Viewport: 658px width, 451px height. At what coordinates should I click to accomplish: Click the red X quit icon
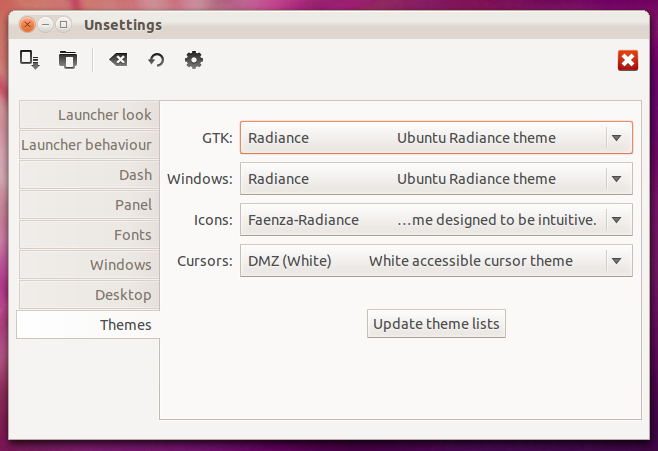click(x=628, y=60)
